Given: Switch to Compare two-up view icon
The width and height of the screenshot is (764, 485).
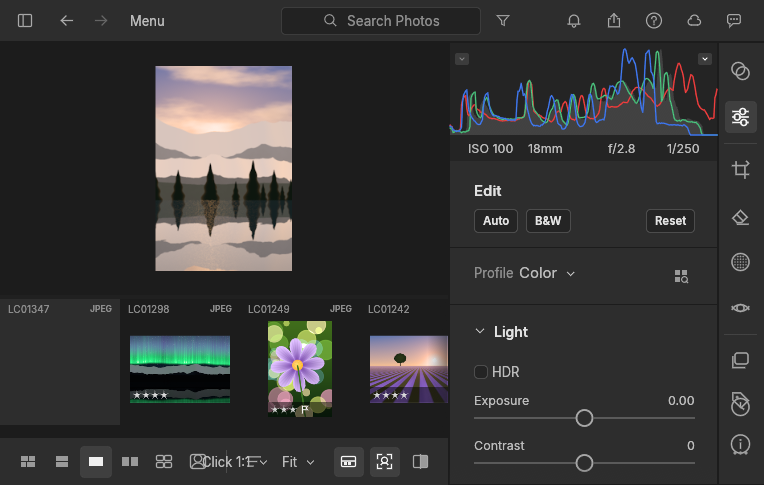Looking at the screenshot, I should 130,462.
